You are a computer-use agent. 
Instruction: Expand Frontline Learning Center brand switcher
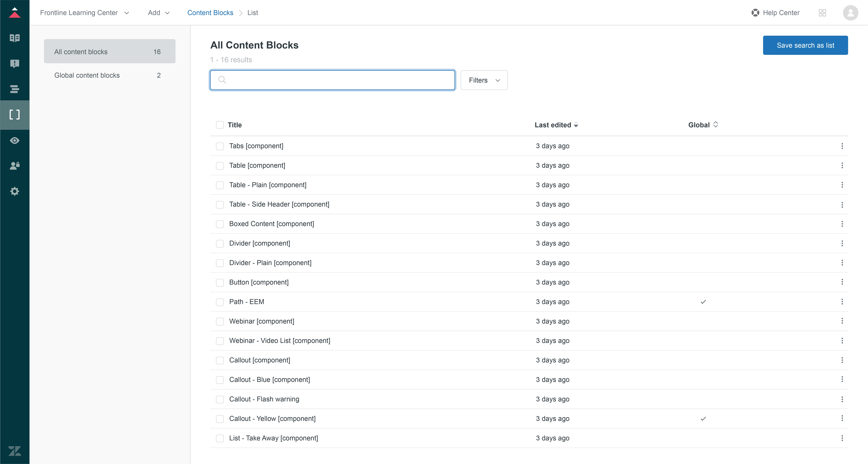[x=85, y=13]
